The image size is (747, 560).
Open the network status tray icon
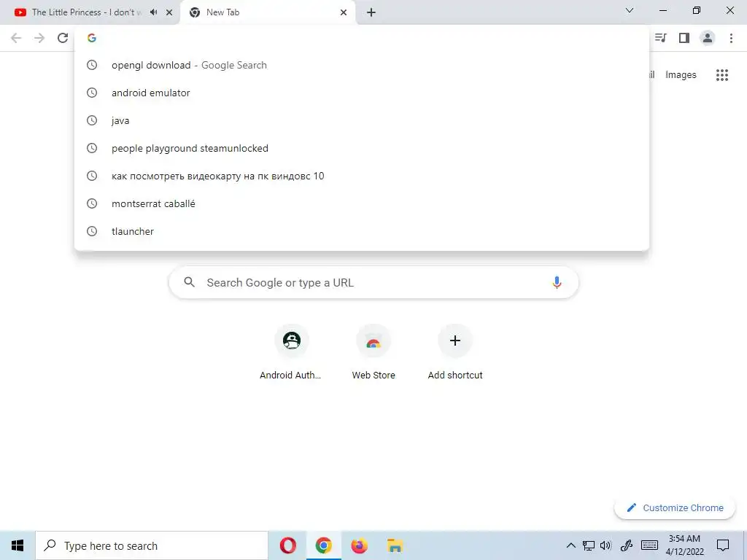(589, 545)
